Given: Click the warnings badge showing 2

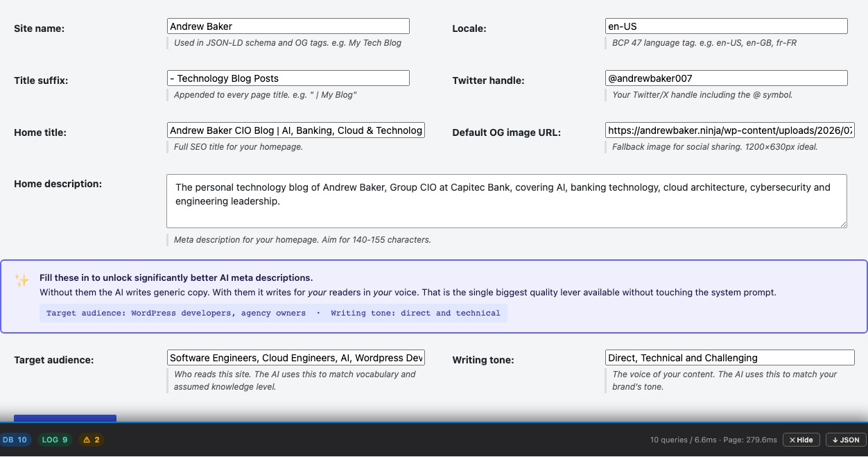Looking at the screenshot, I should pyautogui.click(x=92, y=440).
